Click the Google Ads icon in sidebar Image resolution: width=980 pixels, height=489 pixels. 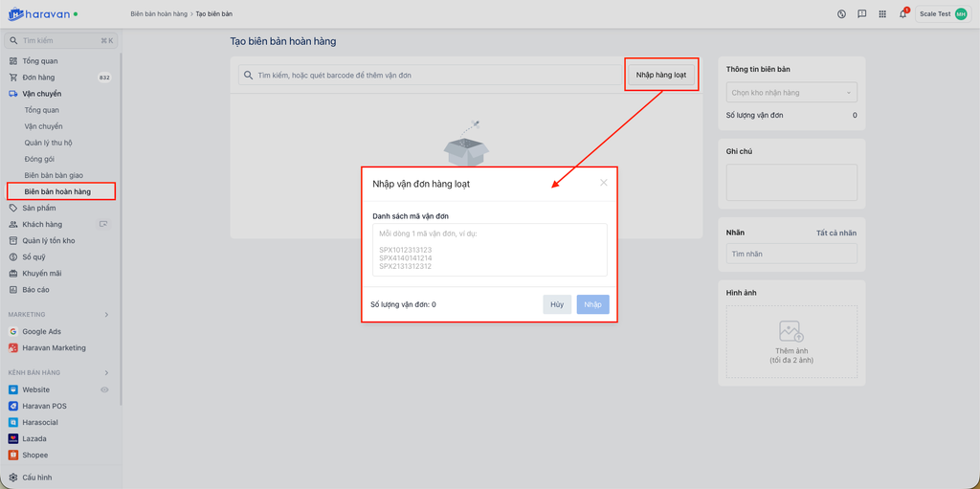[x=13, y=331]
